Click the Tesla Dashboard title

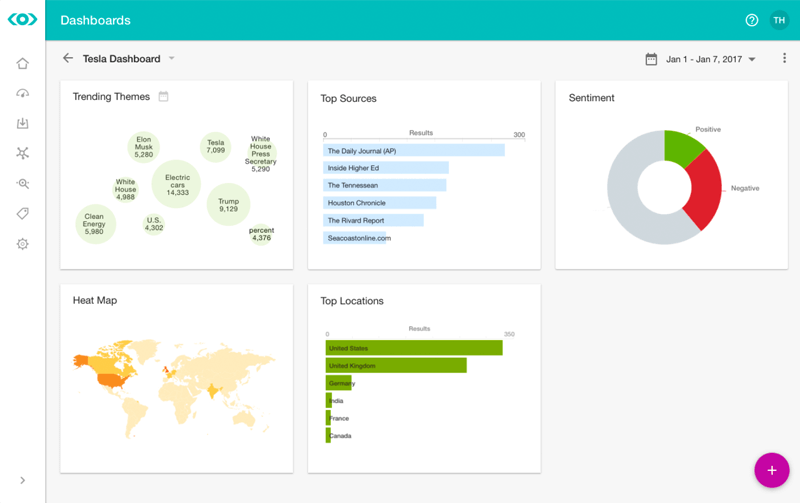click(x=121, y=59)
